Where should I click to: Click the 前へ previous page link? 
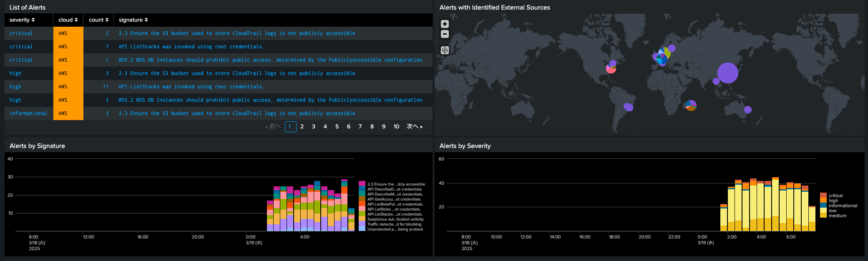click(273, 126)
